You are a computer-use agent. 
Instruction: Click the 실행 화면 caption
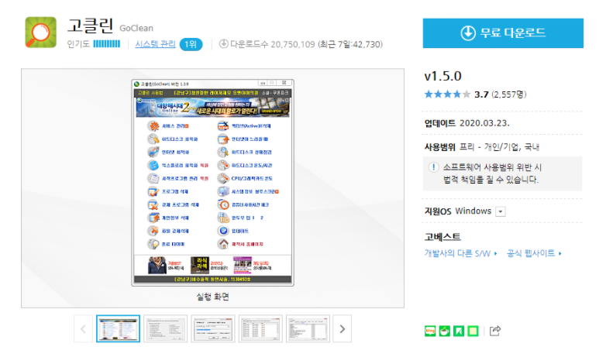coord(212,297)
